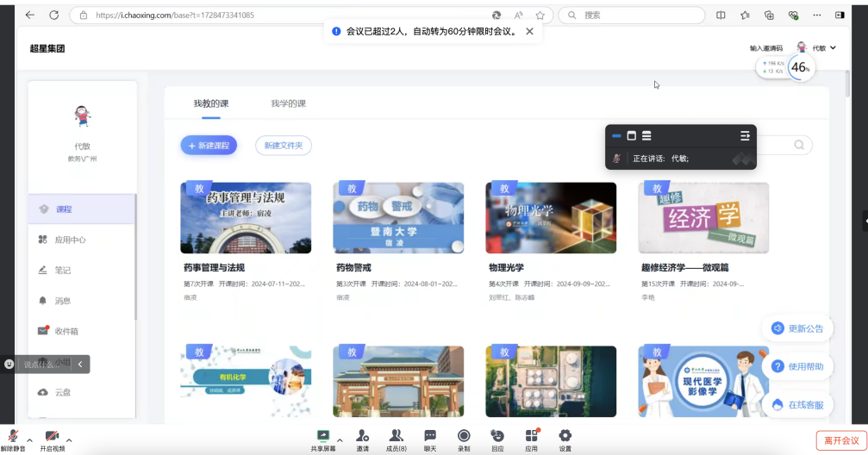Leave the meeting (离开会议)
Image resolution: width=868 pixels, height=455 pixels.
point(840,440)
